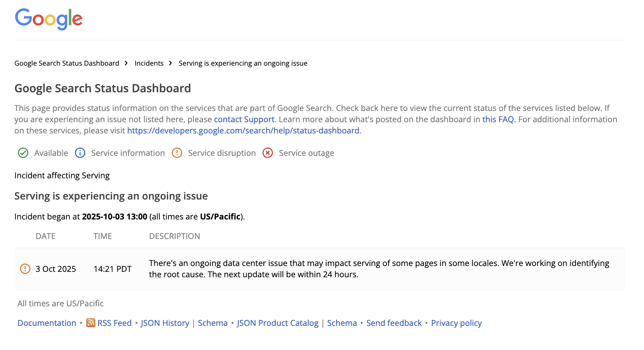The width and height of the screenshot is (644, 350).
Task: Open the JSON Product Catalog link
Action: point(277,323)
